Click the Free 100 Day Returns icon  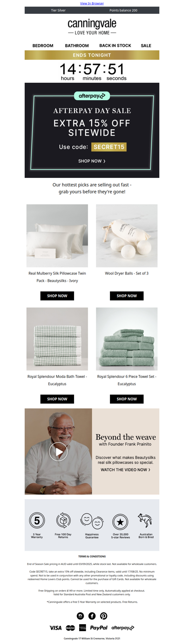[x=63, y=521]
